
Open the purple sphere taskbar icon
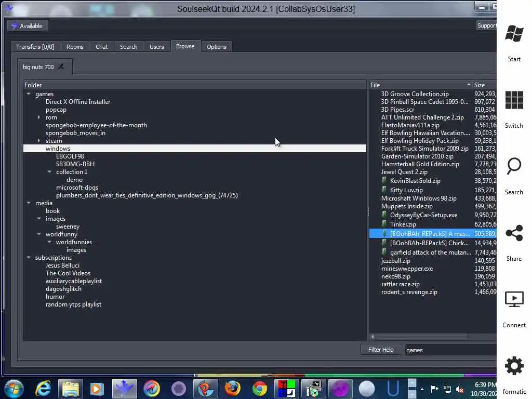[x=340, y=389]
